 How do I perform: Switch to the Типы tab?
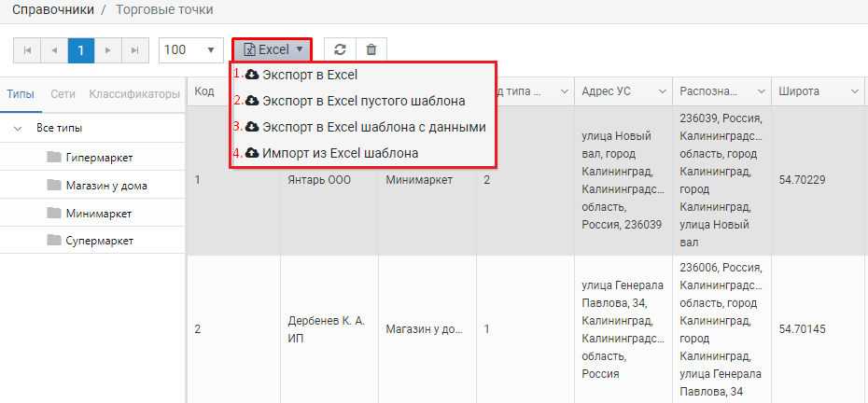[x=21, y=94]
